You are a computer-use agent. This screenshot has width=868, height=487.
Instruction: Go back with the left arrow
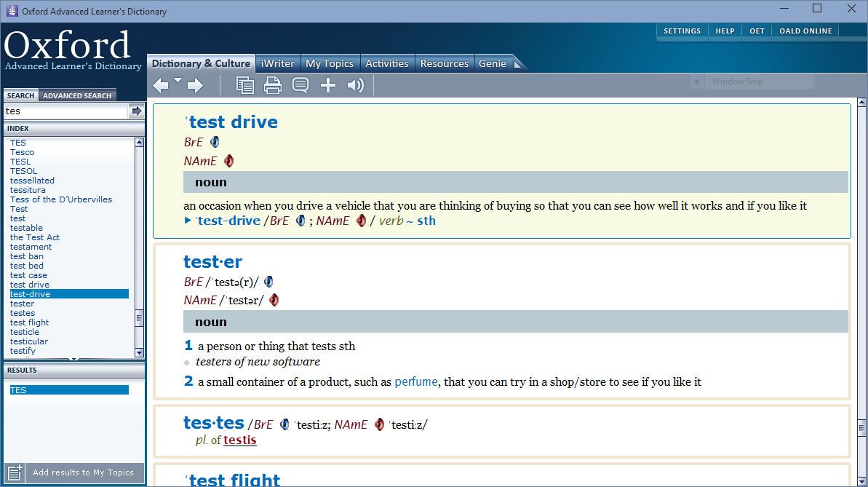pos(161,85)
